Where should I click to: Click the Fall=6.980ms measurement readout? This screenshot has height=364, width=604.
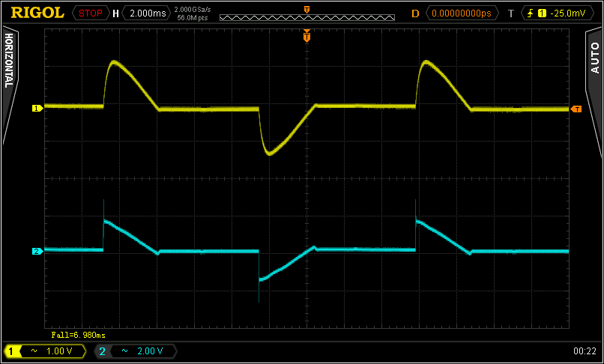[78, 335]
